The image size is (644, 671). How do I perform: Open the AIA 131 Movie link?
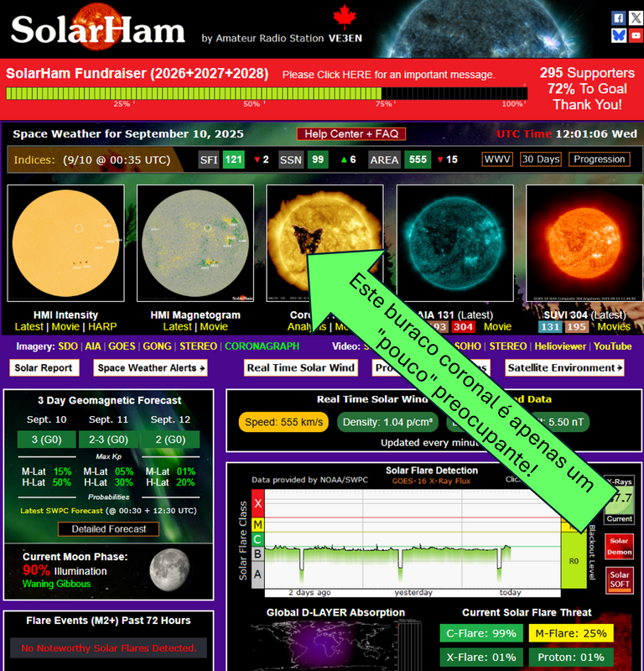click(497, 327)
